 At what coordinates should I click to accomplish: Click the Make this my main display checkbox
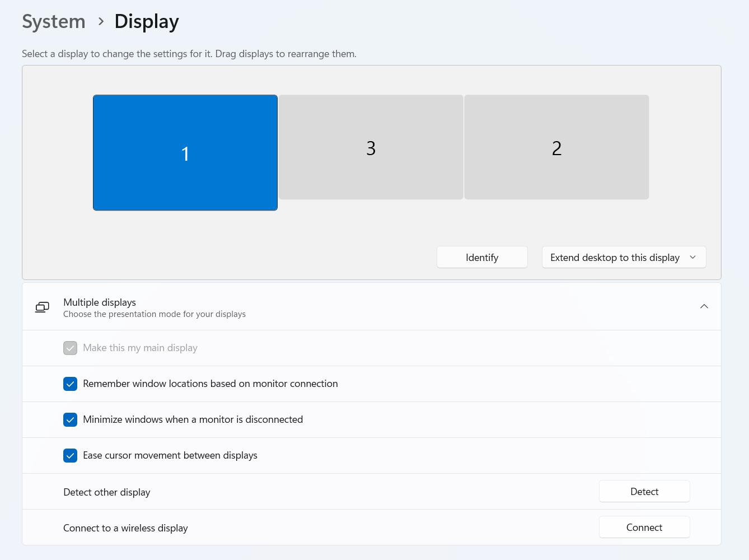[x=71, y=348]
